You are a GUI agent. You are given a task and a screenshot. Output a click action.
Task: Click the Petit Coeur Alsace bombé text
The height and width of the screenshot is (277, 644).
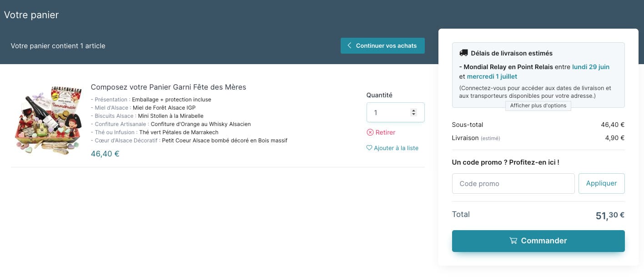[225, 141]
